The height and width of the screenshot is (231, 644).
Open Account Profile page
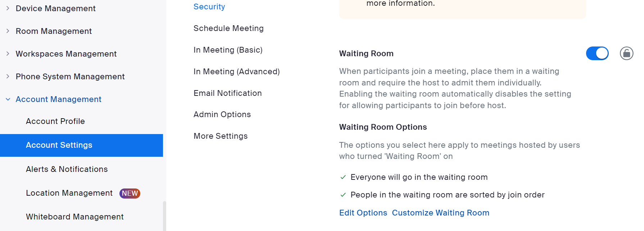(55, 121)
